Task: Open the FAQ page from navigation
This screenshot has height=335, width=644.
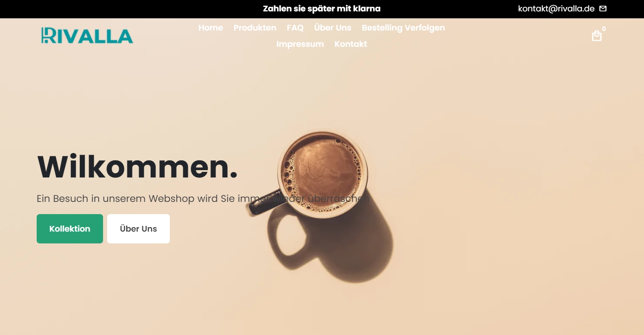Action: click(295, 28)
